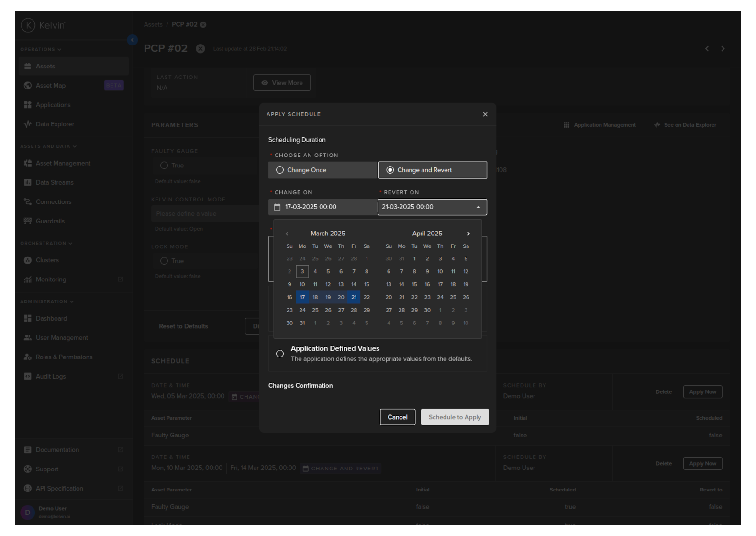Click the Guardrails sidebar icon
The height and width of the screenshot is (536, 756).
[x=28, y=221]
